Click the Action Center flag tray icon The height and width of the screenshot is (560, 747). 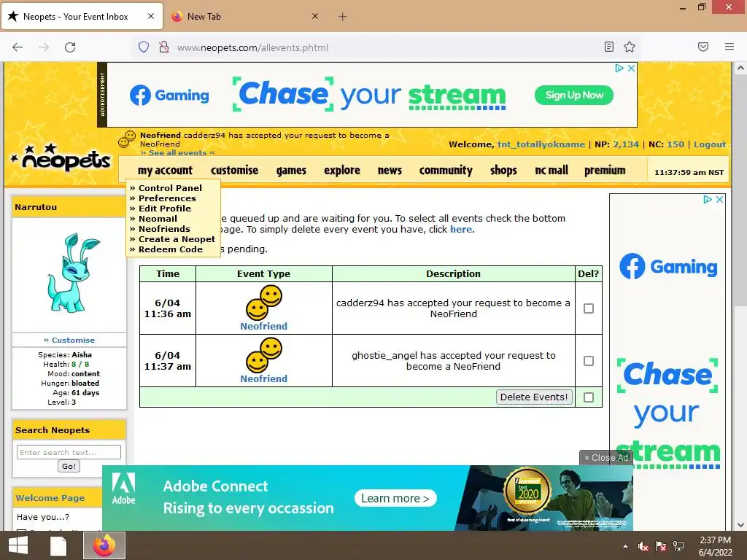click(x=661, y=546)
